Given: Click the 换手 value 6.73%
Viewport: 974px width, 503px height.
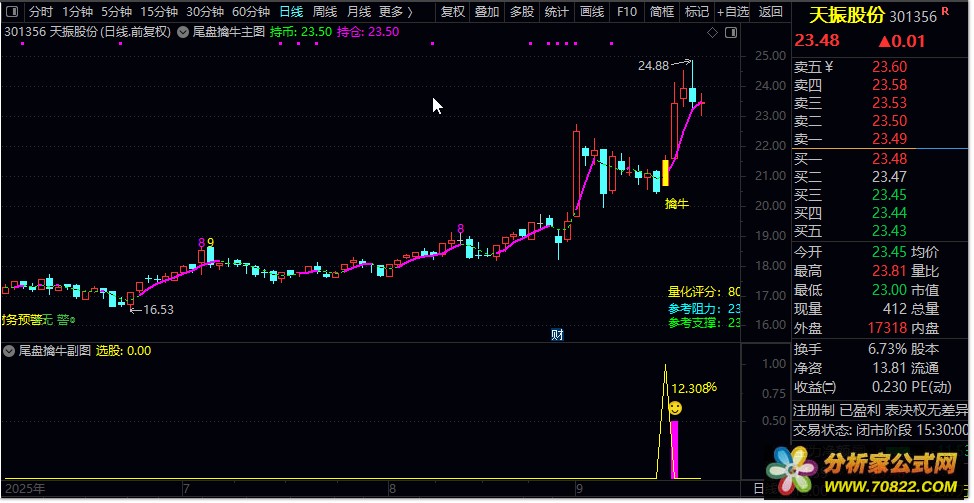Looking at the screenshot, I should point(888,349).
